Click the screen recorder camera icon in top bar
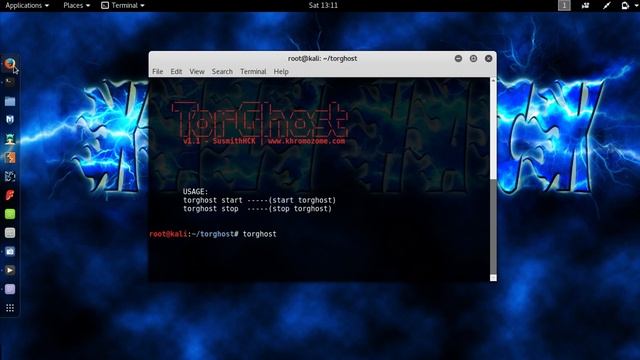The image size is (640, 360). [x=585, y=5]
